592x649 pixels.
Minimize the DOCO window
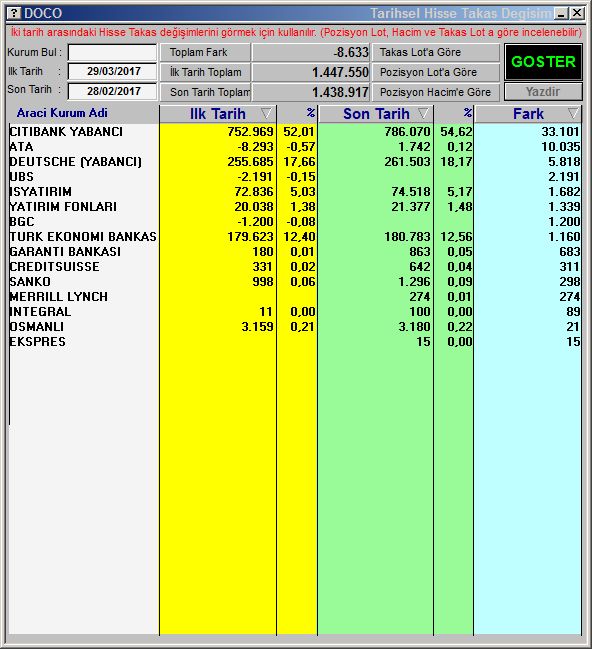(x=561, y=14)
